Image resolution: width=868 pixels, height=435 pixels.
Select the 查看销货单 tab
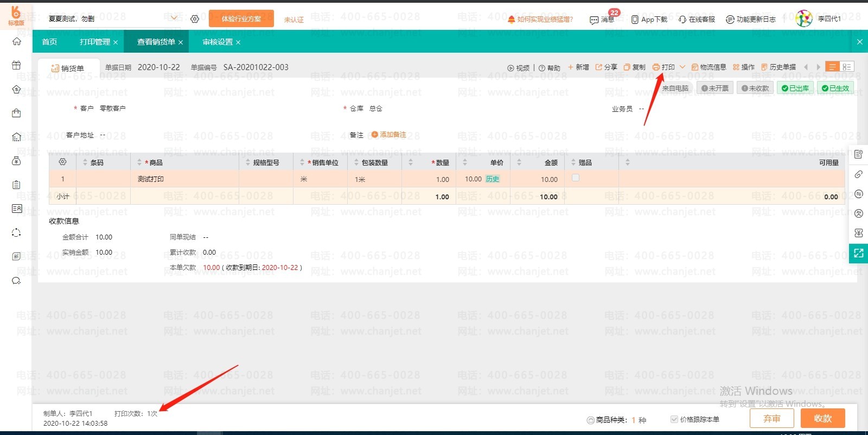click(x=156, y=42)
